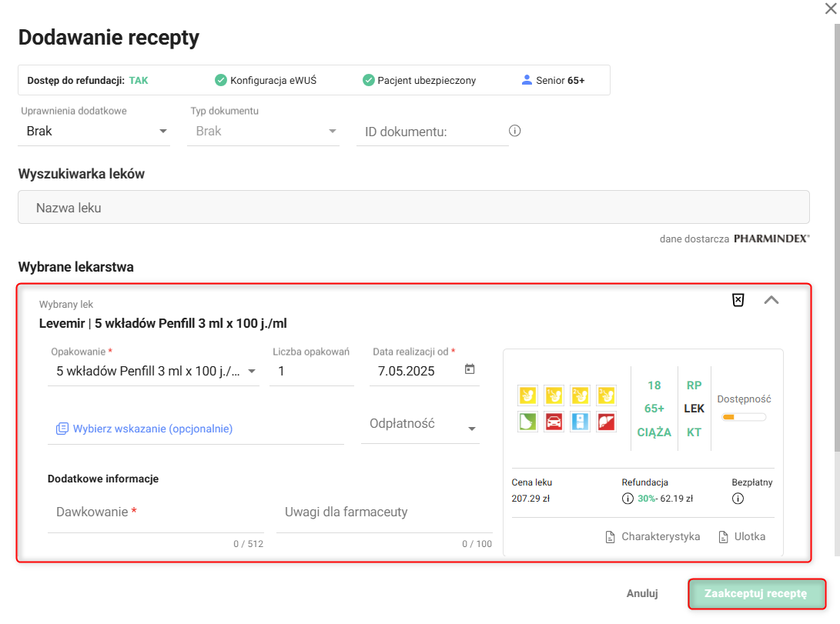This screenshot has height=624, width=840.
Task: Click the Data realizacji od date field
Action: (x=424, y=372)
